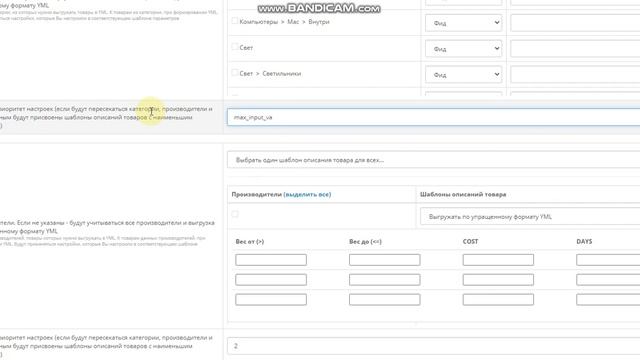Viewport: 640px width, 360px height.
Task: Click the 'Вес до (<=)' column label
Action: 365,242
